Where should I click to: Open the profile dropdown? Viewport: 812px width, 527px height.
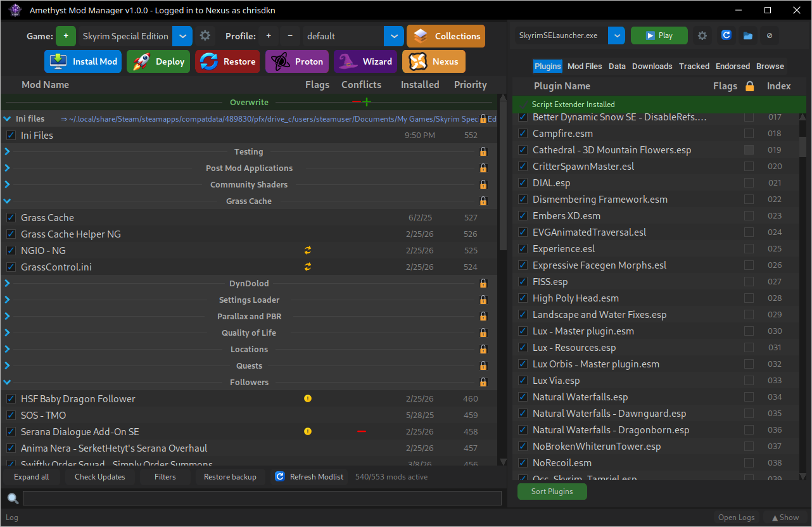pos(394,36)
